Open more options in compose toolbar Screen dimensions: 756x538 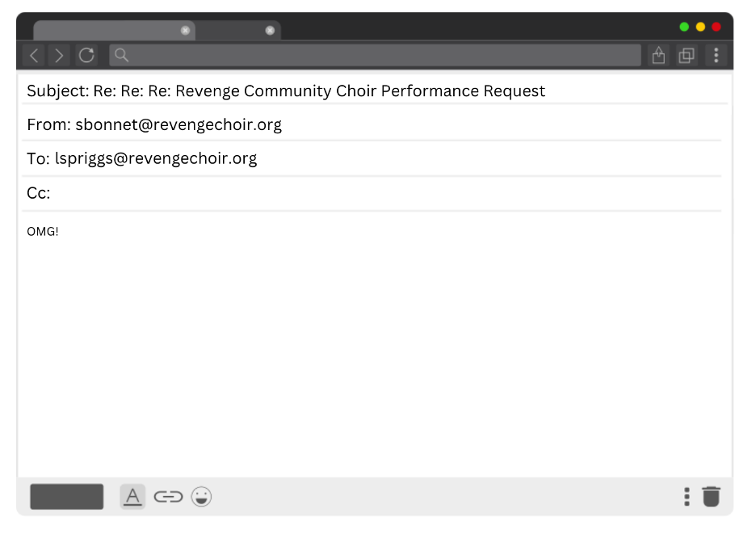[687, 496]
